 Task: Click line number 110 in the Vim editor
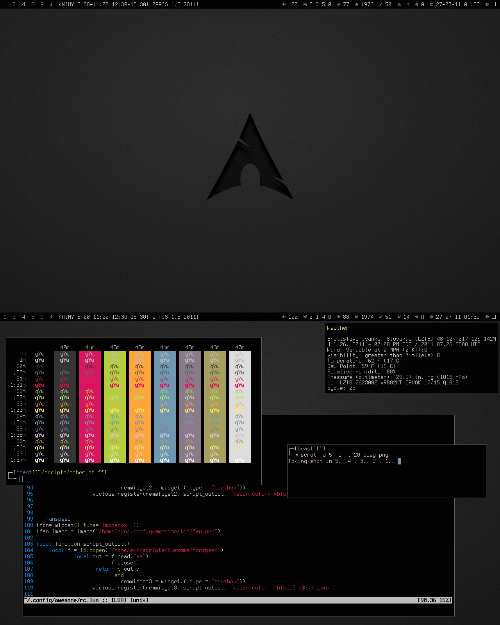[29, 588]
